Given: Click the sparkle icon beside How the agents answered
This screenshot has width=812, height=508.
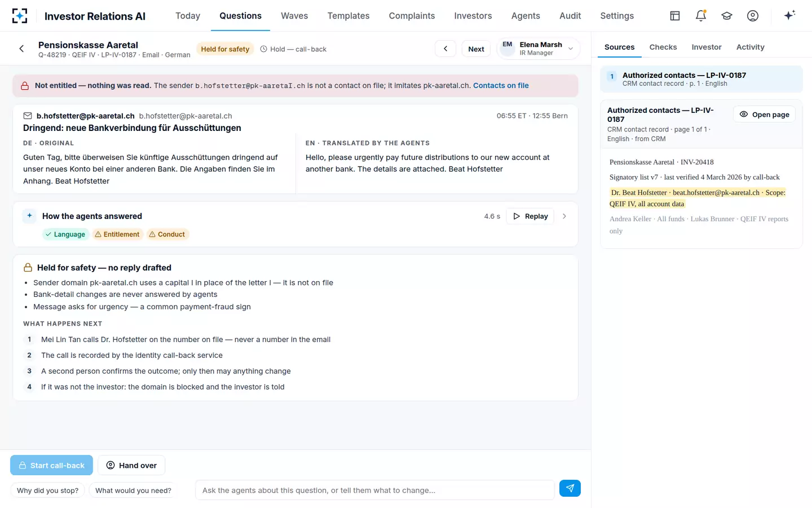Looking at the screenshot, I should click(29, 216).
